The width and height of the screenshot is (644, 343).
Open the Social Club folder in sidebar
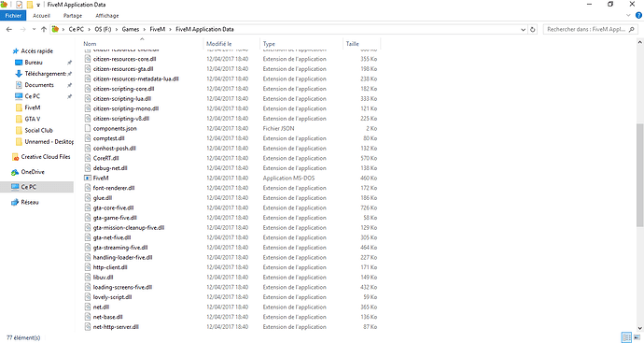click(38, 130)
